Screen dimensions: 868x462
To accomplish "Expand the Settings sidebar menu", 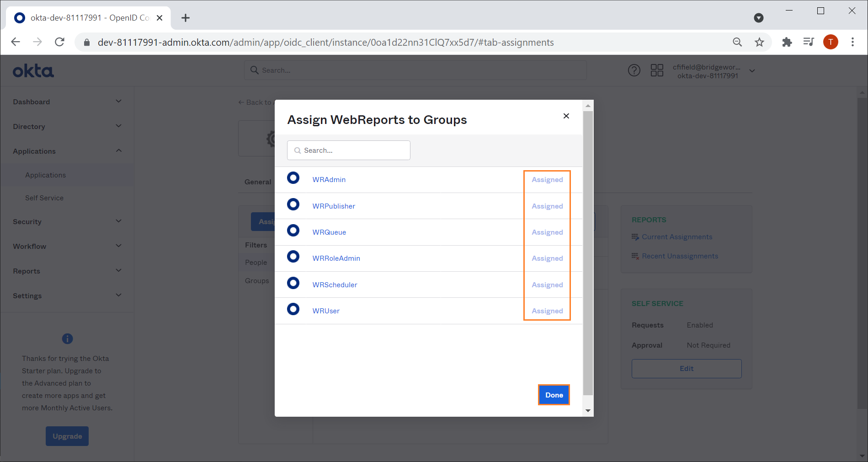I will click(x=67, y=295).
